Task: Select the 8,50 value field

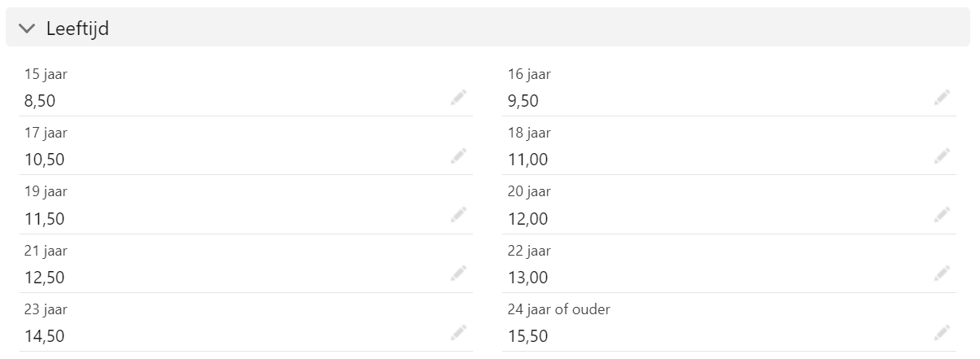Action: [x=40, y=101]
